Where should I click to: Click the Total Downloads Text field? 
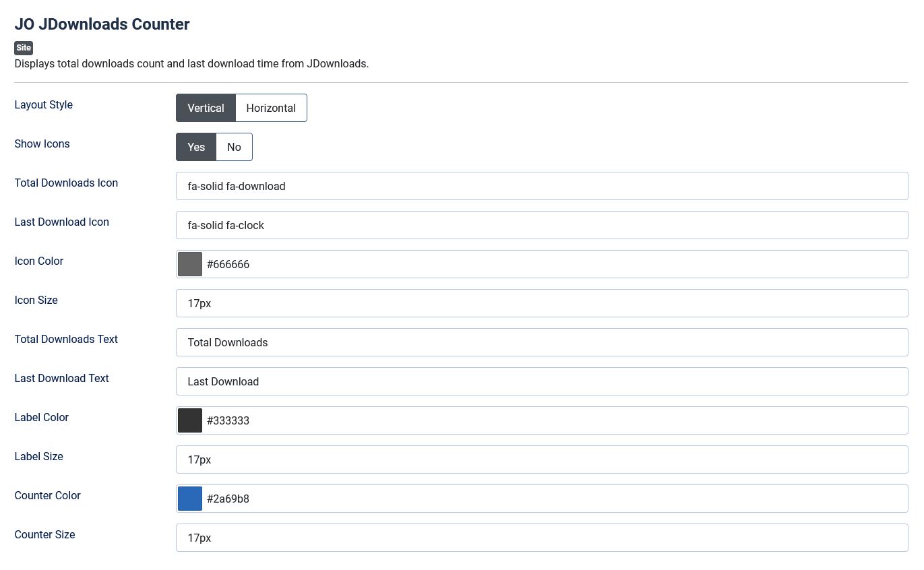coord(541,342)
